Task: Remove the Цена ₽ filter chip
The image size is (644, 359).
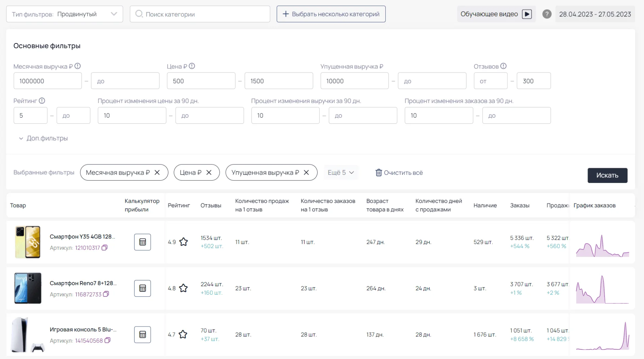Action: (x=209, y=173)
